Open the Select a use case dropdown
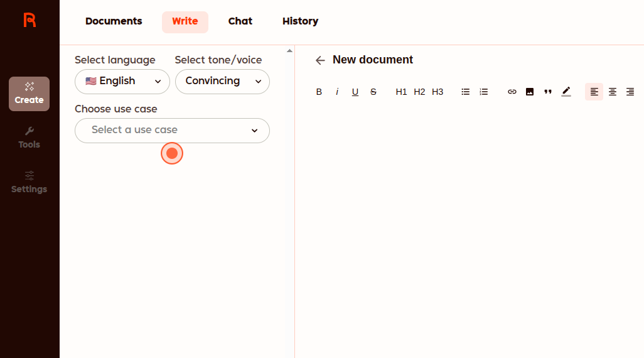 click(172, 131)
